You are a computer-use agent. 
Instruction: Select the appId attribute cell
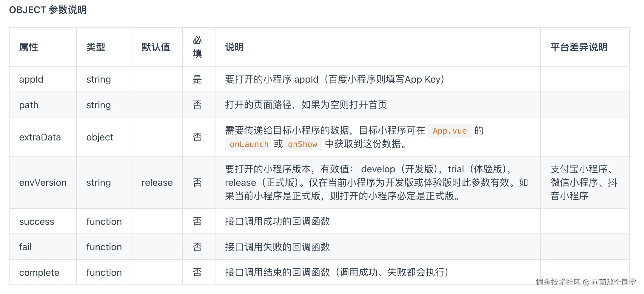click(x=31, y=79)
